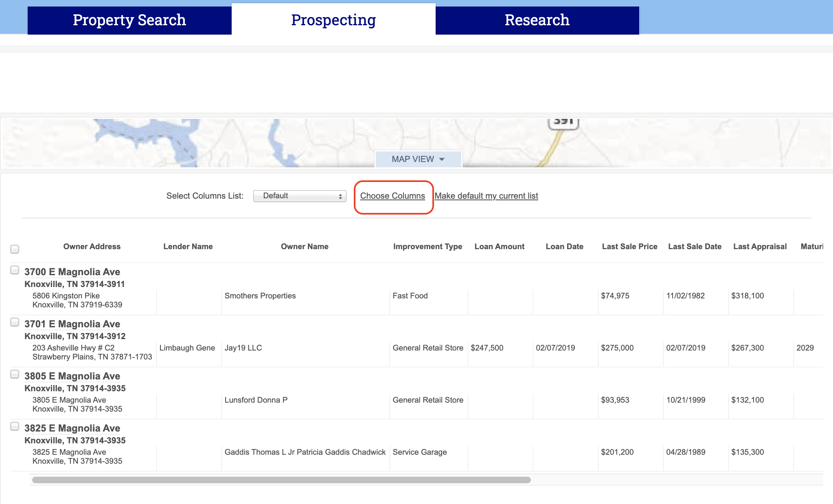Check the box for 3825 E Magnolia Ave
The height and width of the screenshot is (504, 833).
point(15,426)
